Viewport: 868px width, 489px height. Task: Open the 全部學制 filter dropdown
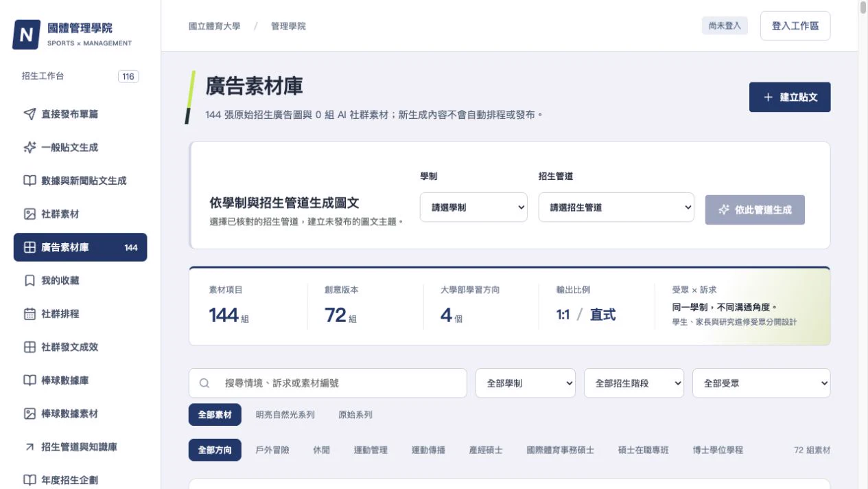click(526, 383)
